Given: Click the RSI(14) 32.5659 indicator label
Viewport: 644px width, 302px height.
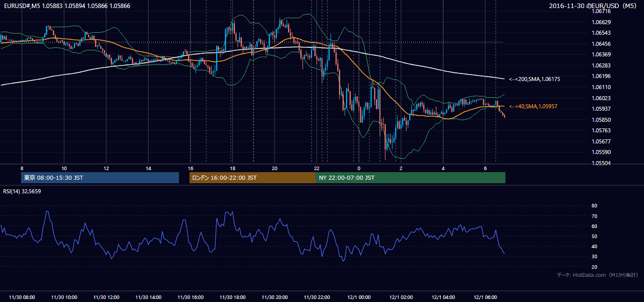Looking at the screenshot, I should point(22,191).
